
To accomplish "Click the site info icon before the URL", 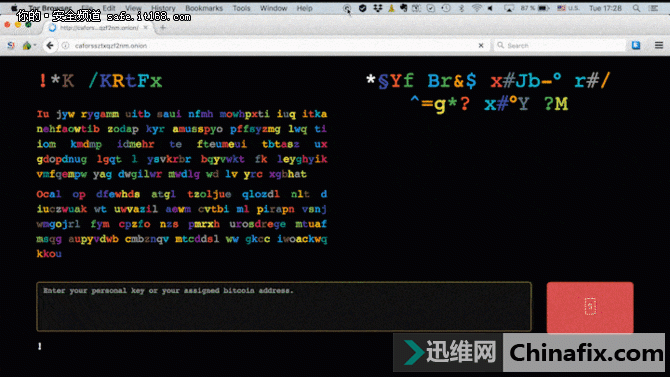I will (x=65, y=45).
